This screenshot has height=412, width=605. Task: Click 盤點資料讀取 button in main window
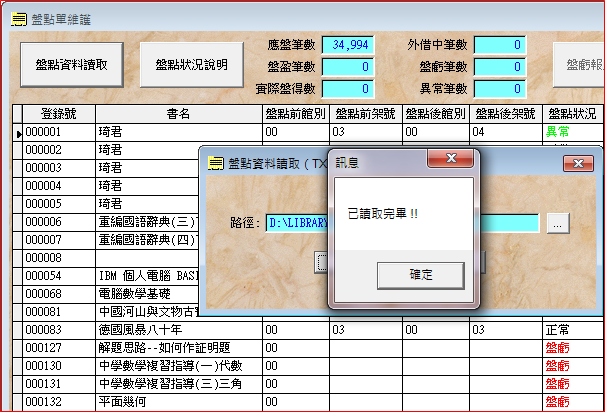coord(72,65)
